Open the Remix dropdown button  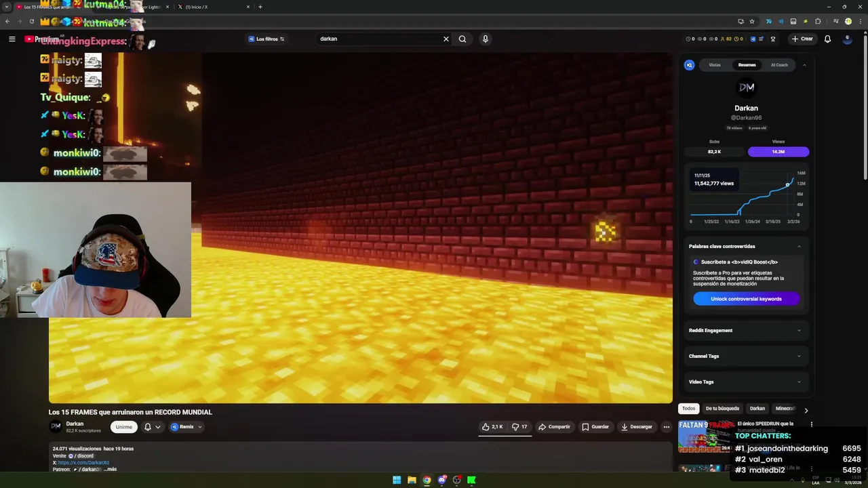click(186, 427)
